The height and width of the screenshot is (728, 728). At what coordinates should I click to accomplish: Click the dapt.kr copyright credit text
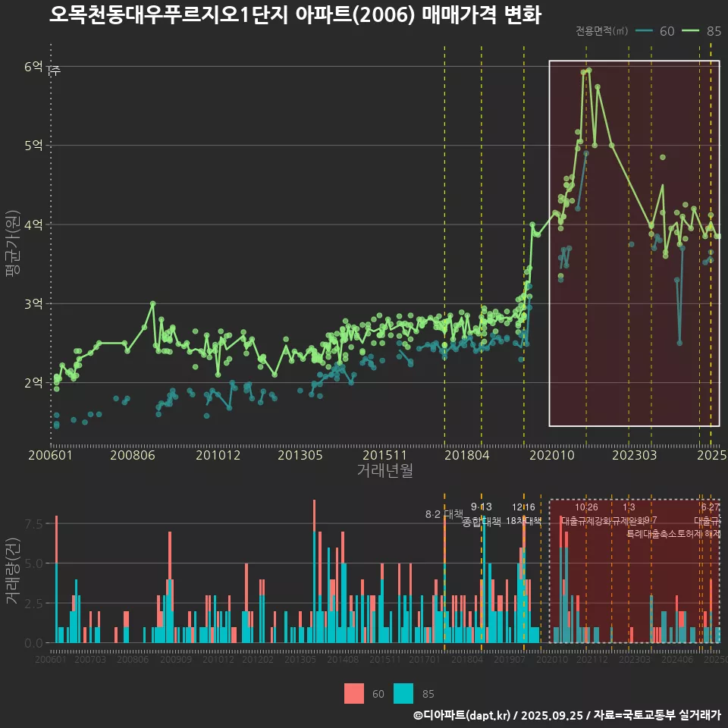click(x=566, y=715)
